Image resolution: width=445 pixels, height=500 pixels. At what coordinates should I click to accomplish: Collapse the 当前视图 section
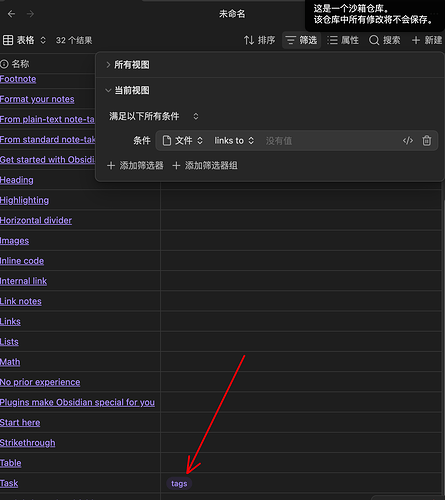[128, 90]
